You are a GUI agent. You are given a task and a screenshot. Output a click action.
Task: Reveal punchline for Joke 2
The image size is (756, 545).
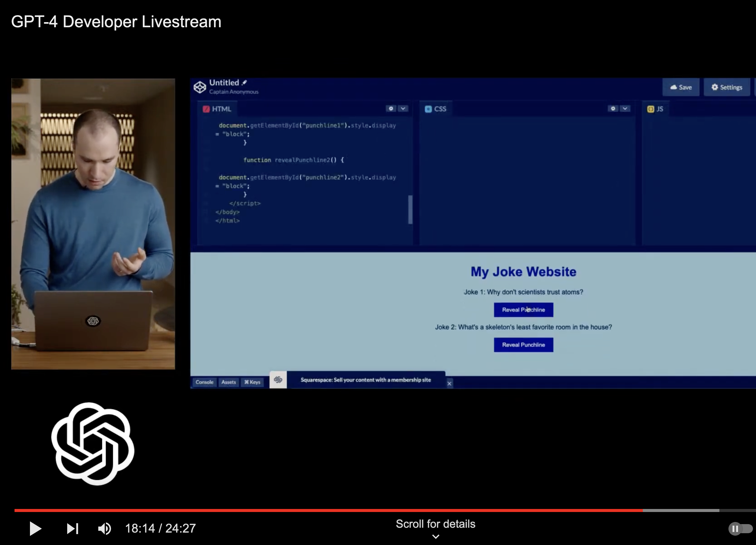pyautogui.click(x=523, y=345)
